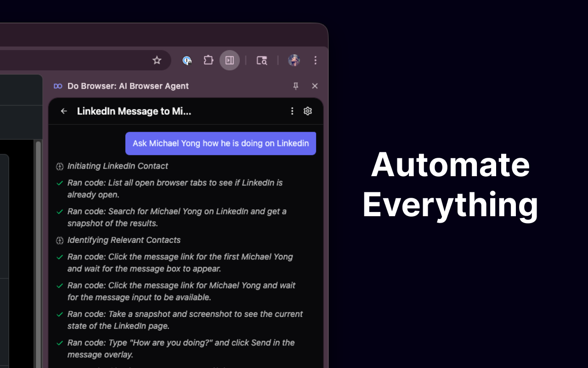
Task: Click the checkmark beside Type How are you doing
Action: tap(60, 343)
